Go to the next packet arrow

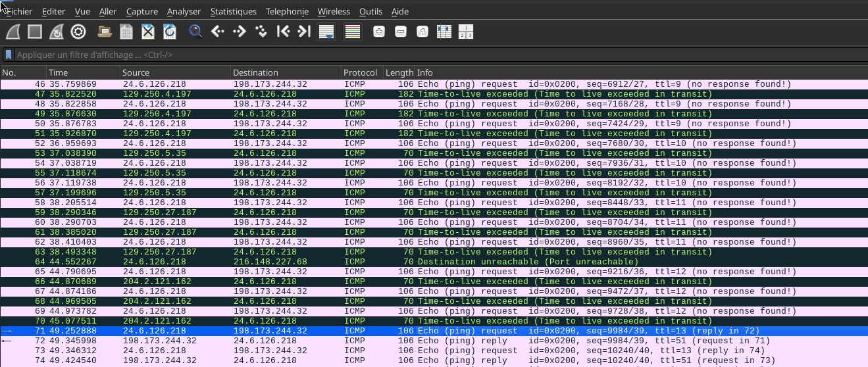coord(240,31)
